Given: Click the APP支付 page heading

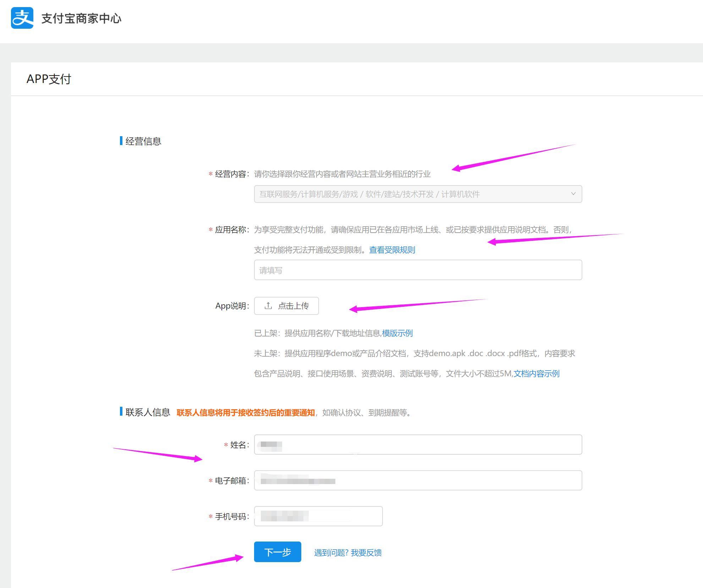Looking at the screenshot, I should click(49, 79).
